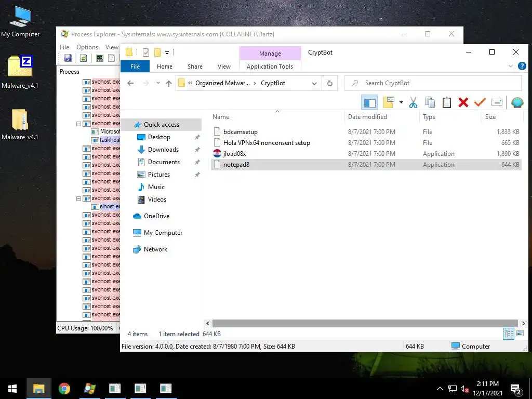532x399 pixels.
Task: Open My Computer in navigation pane
Action: 163,233
